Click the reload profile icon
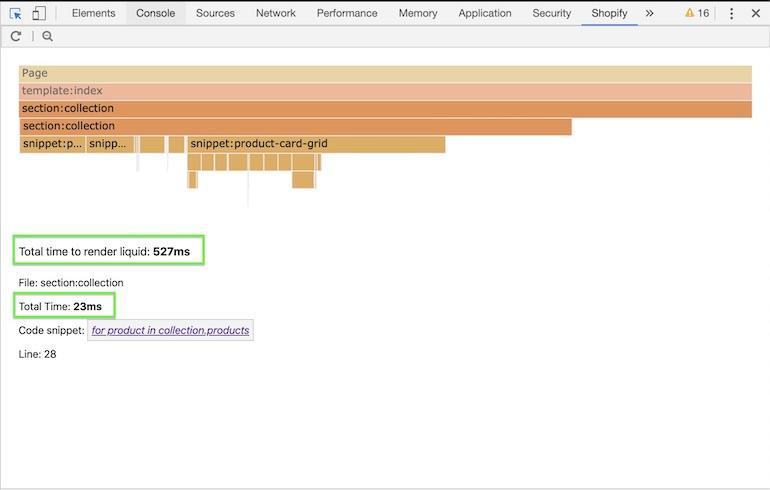The image size is (770, 490). tap(16, 36)
